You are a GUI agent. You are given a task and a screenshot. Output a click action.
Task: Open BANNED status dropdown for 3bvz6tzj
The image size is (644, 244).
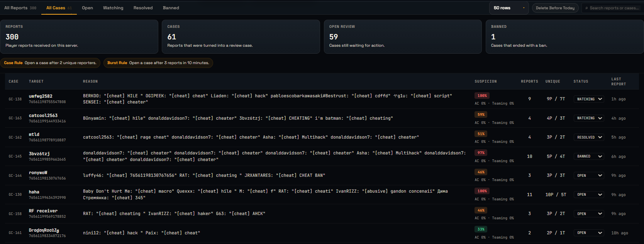589,156
